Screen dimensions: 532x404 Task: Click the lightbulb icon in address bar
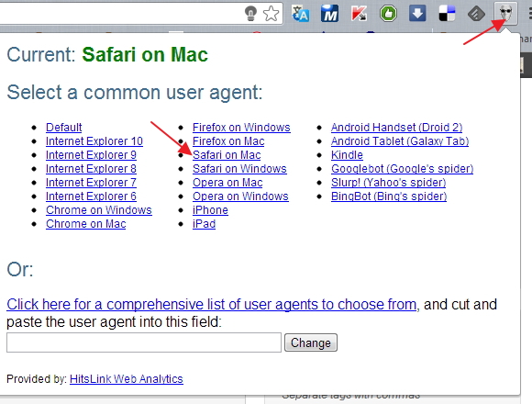point(250,14)
